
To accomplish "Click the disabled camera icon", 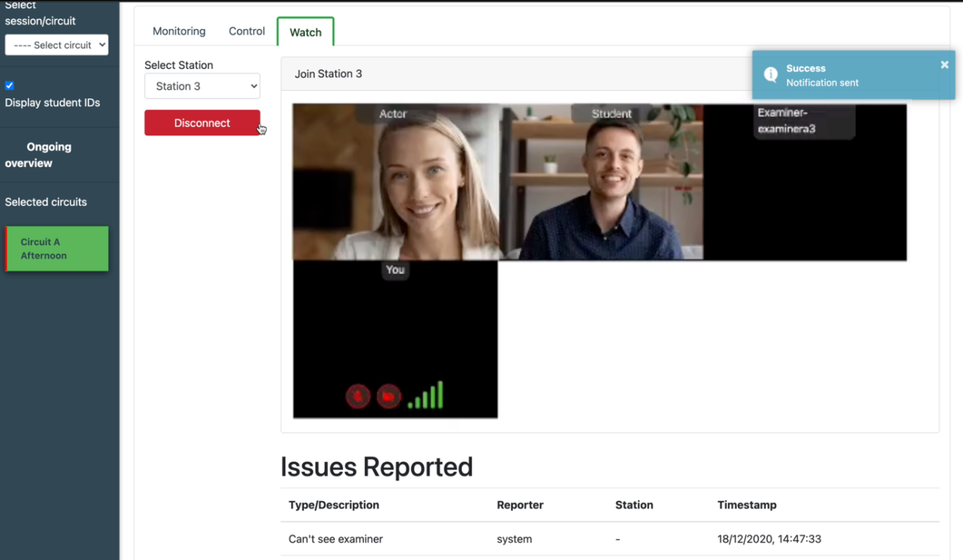I will (388, 396).
